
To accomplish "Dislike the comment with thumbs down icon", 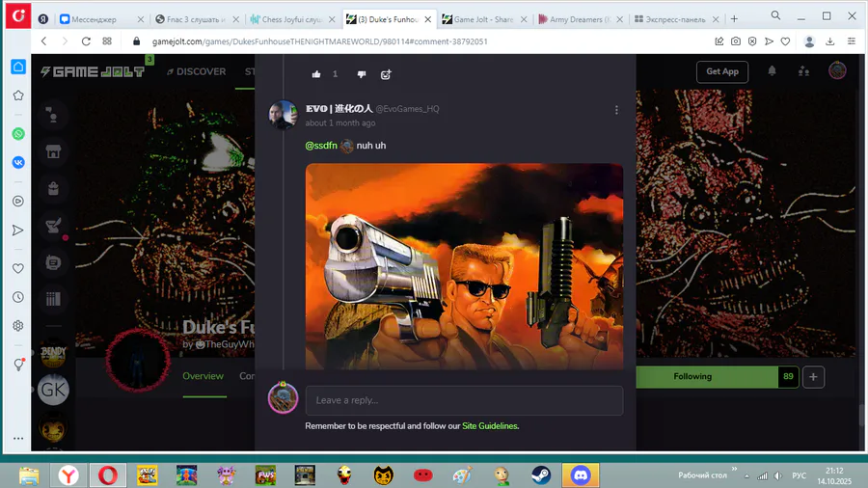I will (x=362, y=74).
